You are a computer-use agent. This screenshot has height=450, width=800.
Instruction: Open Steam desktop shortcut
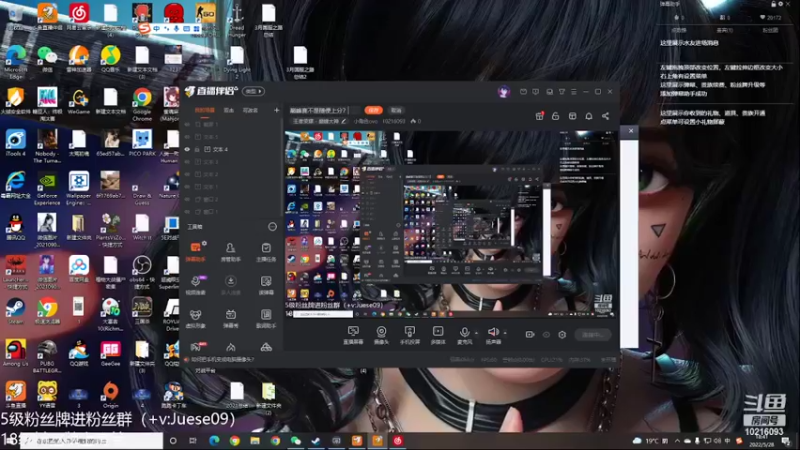click(x=15, y=311)
